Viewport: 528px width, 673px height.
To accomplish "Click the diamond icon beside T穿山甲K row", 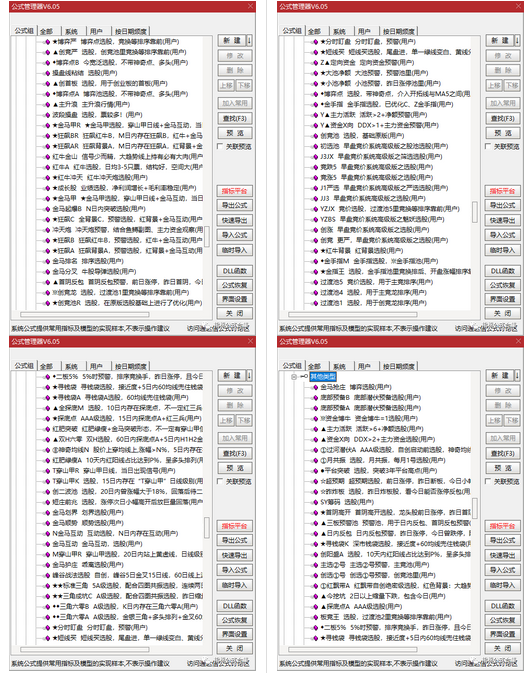I will [x=48, y=481].
